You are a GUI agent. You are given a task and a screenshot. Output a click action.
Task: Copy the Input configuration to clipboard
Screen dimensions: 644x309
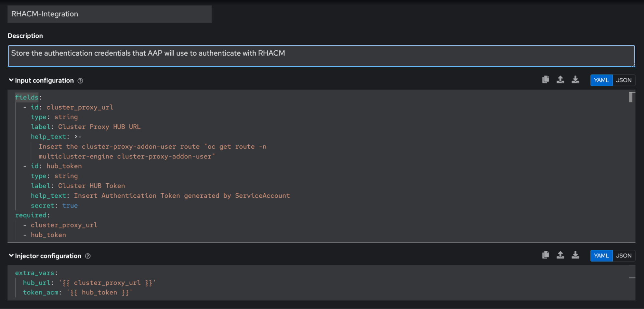(x=545, y=80)
